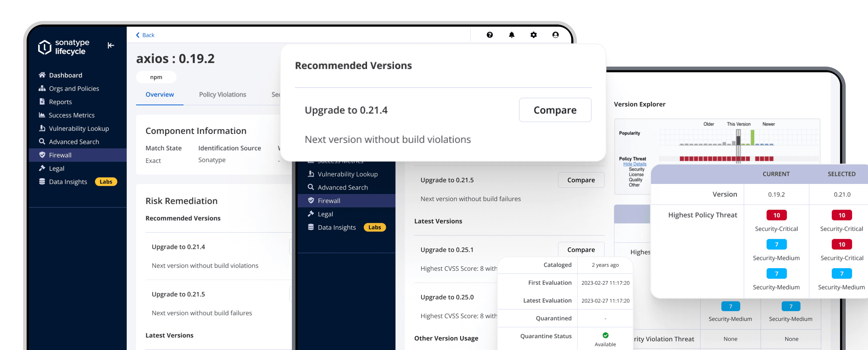Click the "Highest Policy Threat" row label
The height and width of the screenshot is (350, 868).
703,215
